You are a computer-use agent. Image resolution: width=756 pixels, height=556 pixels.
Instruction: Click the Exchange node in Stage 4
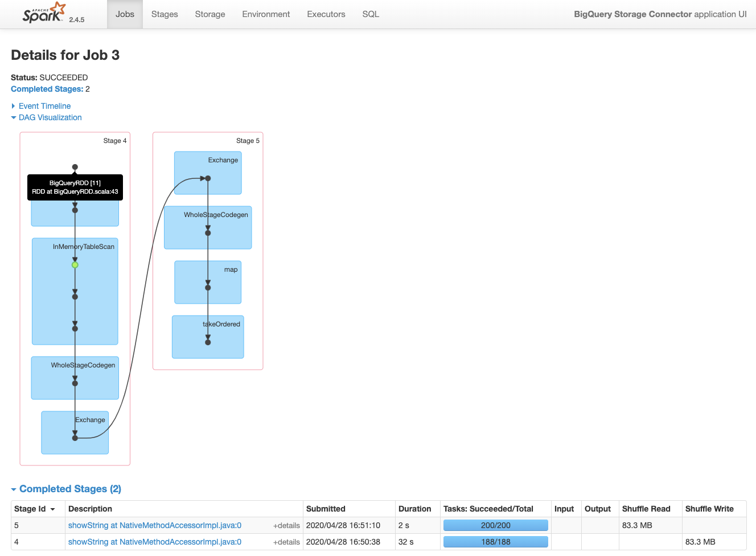pos(75,432)
